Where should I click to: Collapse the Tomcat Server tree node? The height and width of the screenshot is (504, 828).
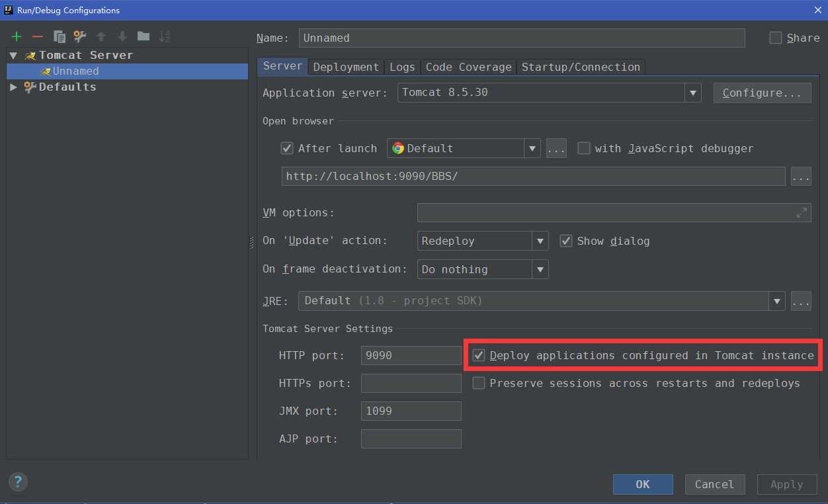tap(13, 56)
